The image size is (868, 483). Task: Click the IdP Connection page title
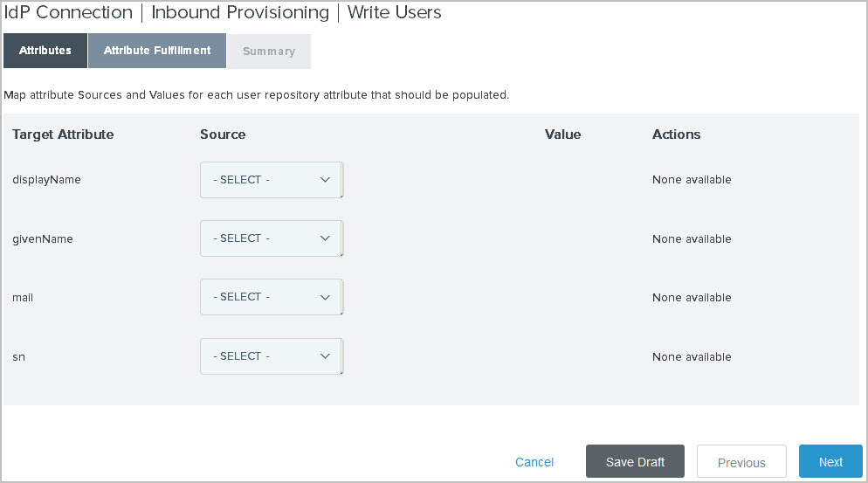pos(68,13)
